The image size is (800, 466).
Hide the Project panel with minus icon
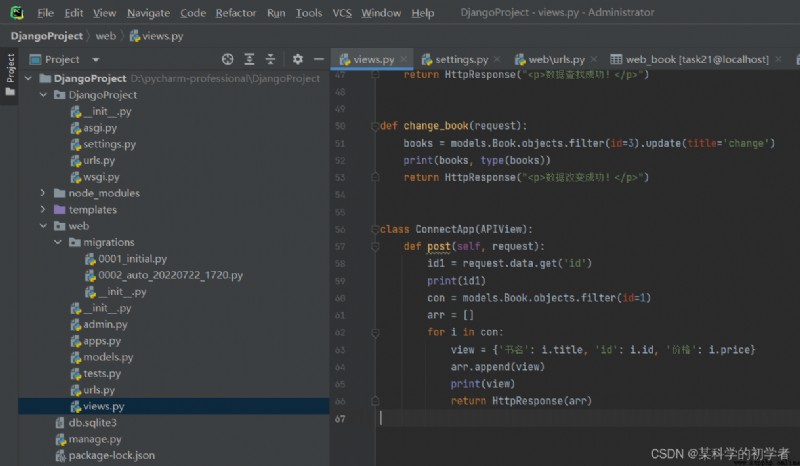pyautogui.click(x=319, y=59)
